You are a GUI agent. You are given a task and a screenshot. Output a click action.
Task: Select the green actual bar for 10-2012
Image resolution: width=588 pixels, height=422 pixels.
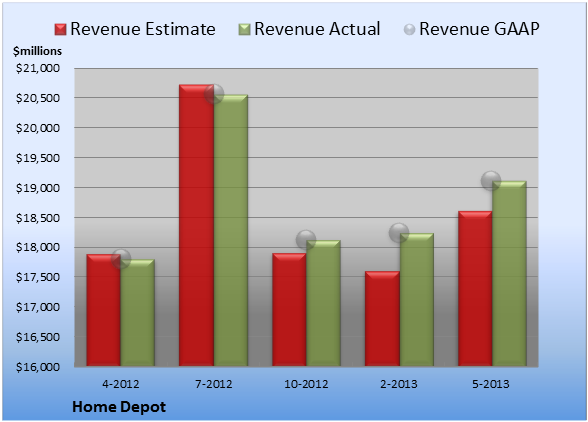point(323,303)
